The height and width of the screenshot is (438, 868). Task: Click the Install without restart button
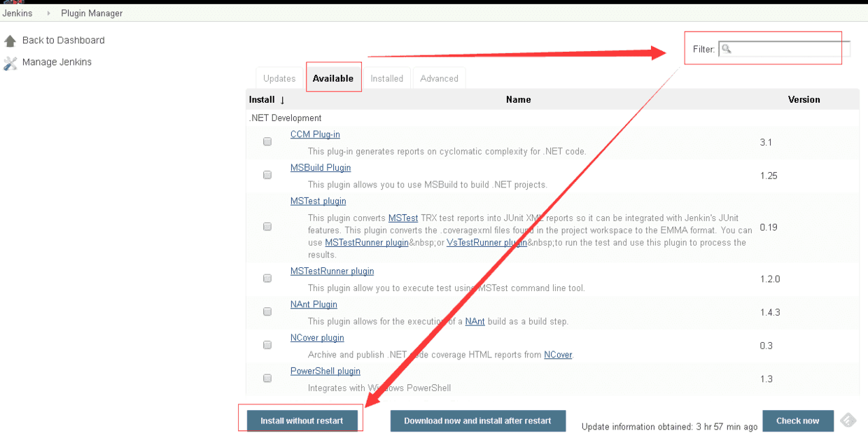(302, 421)
